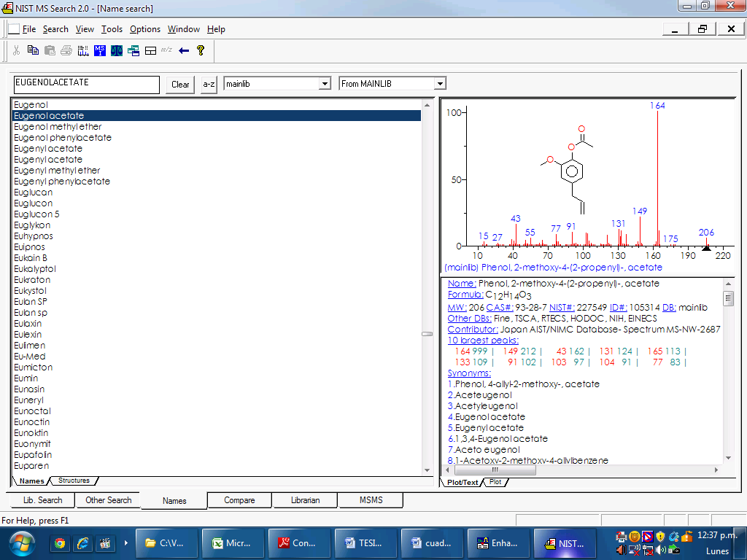747x560 pixels.
Task: Open the Options menu
Action: [145, 29]
